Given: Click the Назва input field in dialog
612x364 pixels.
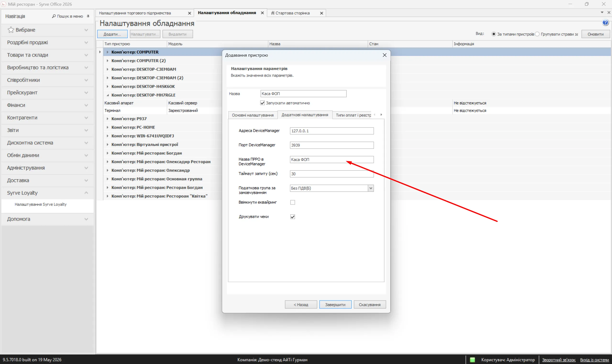Looking at the screenshot, I should pos(303,94).
